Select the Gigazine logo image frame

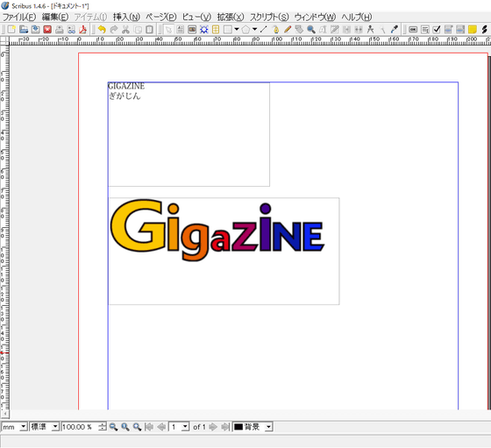(224, 251)
